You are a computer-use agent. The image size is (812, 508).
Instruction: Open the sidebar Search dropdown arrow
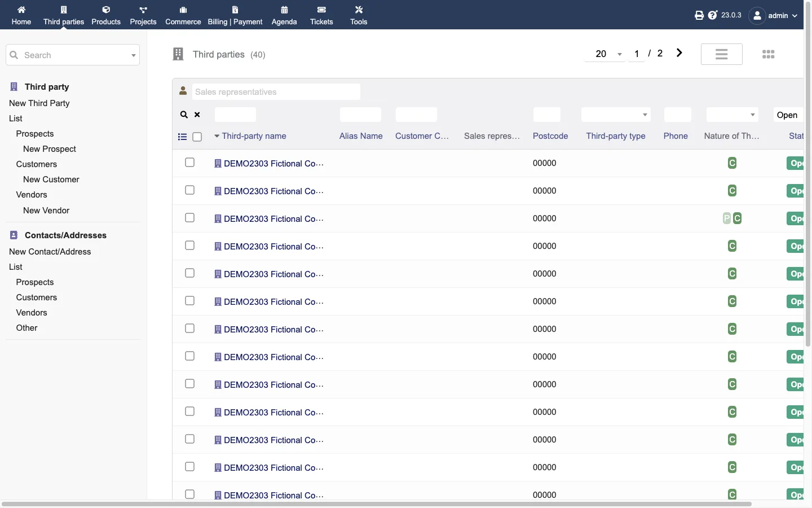(134, 55)
